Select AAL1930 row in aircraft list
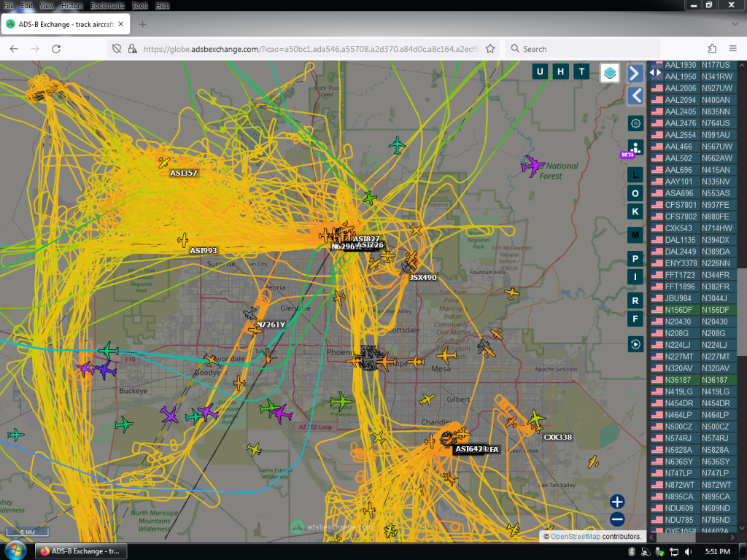Image resolution: width=747 pixels, height=560 pixels. (694, 65)
